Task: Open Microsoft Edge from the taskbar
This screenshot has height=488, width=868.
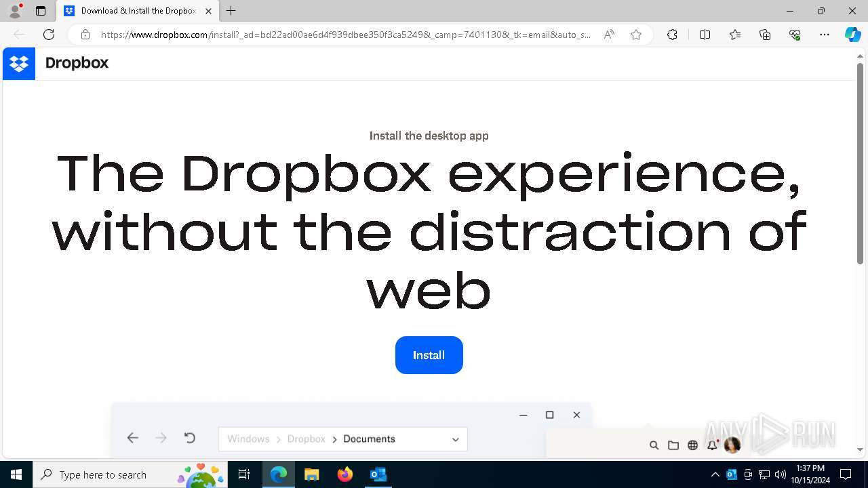Action: pos(279,474)
